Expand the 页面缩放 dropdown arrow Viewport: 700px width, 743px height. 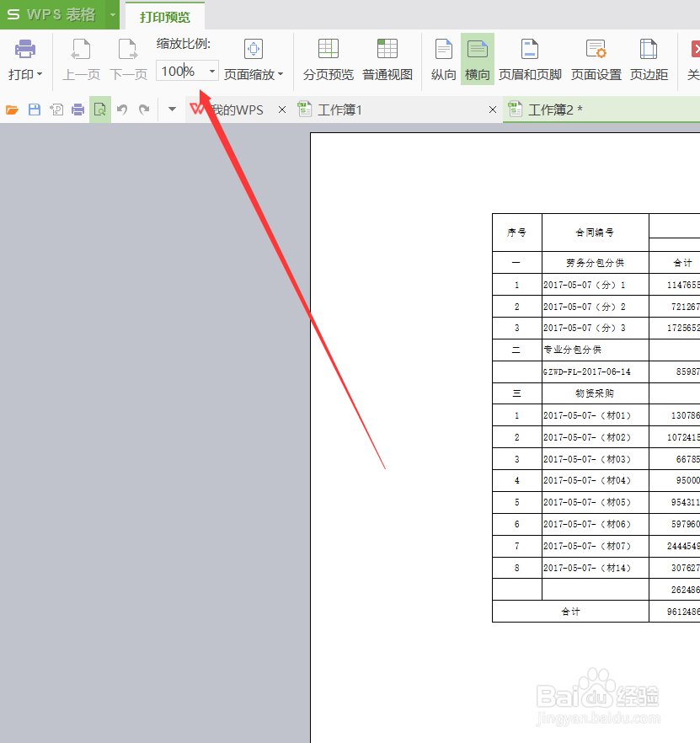(x=281, y=74)
